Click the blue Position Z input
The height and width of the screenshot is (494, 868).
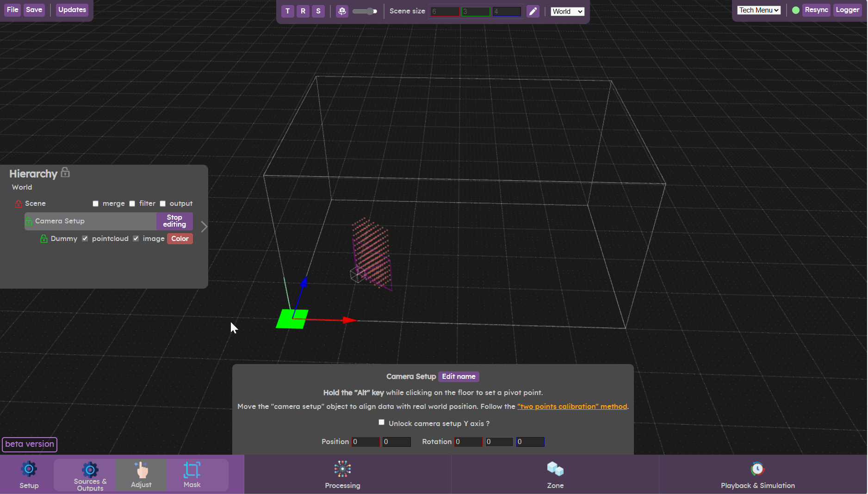[397, 442]
